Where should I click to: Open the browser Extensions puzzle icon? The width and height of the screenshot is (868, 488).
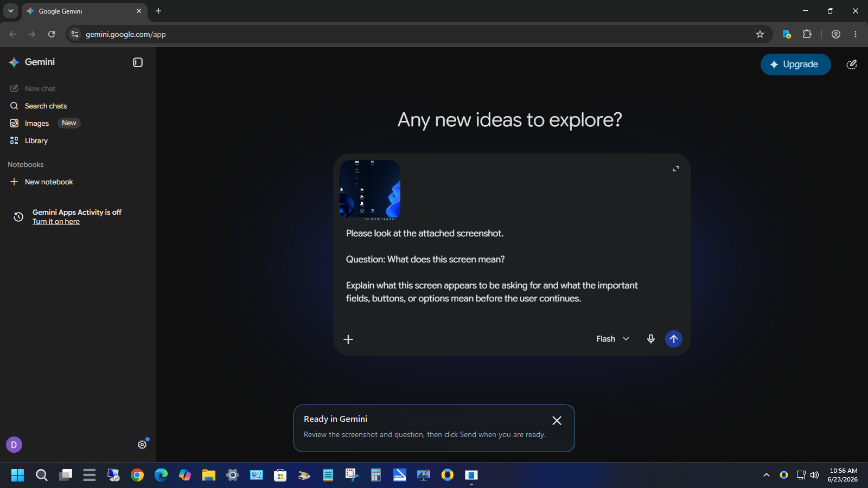click(807, 34)
